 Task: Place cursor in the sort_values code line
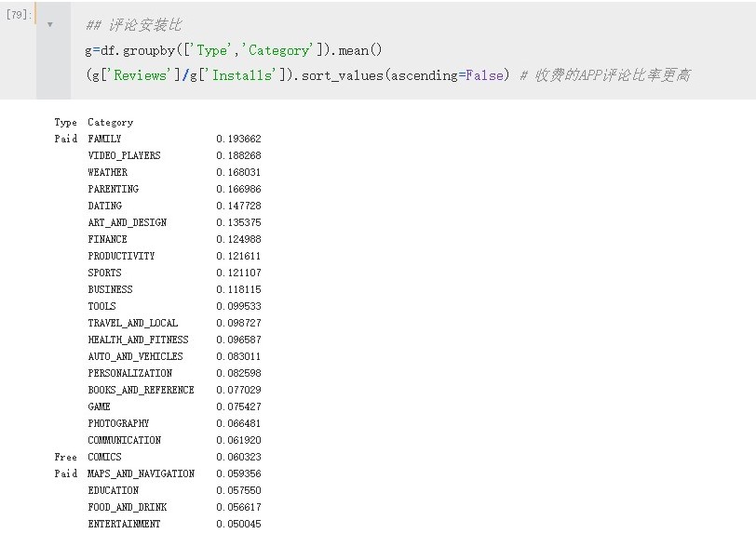tap(297, 75)
